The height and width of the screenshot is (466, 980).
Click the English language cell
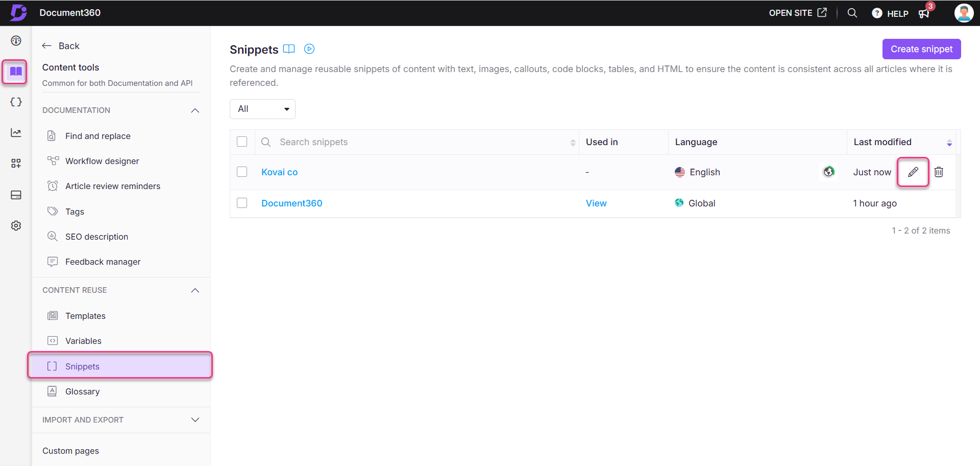[x=697, y=172]
